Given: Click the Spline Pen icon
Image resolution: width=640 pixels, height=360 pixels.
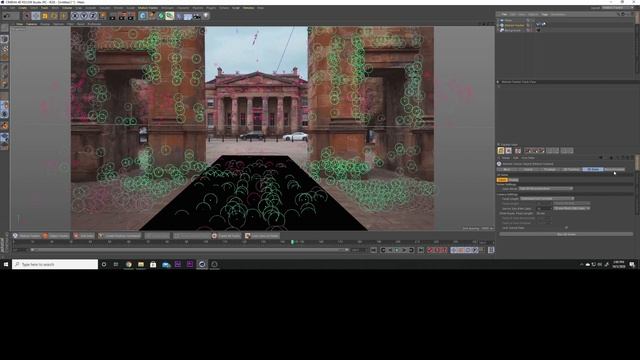Looking at the screenshot, I should click(x=152, y=16).
